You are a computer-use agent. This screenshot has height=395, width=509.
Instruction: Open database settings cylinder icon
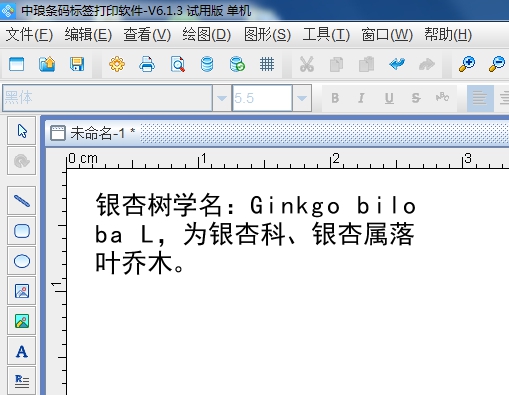[x=207, y=64]
